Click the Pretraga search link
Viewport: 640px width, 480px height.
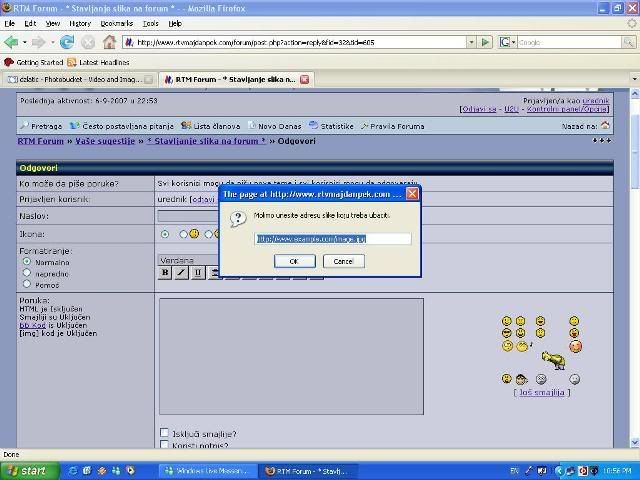pyautogui.click(x=41, y=126)
